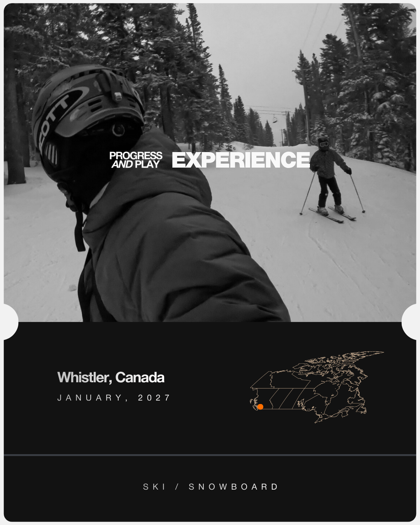Click the Canada outline map
This screenshot has height=525, width=420.
pos(317,387)
